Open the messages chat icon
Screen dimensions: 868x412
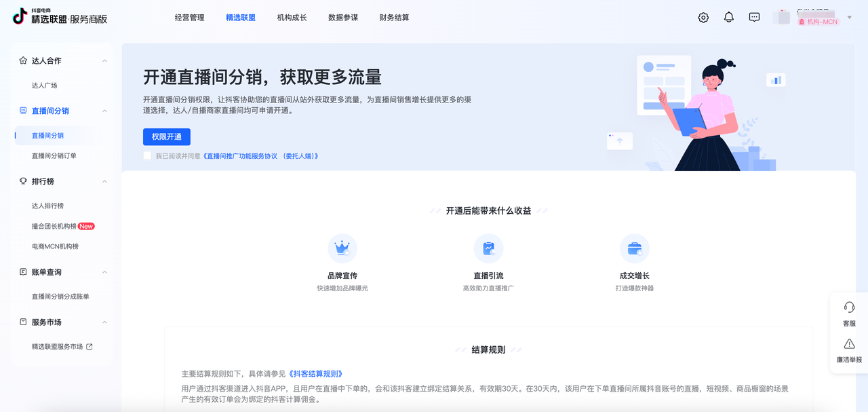(754, 18)
